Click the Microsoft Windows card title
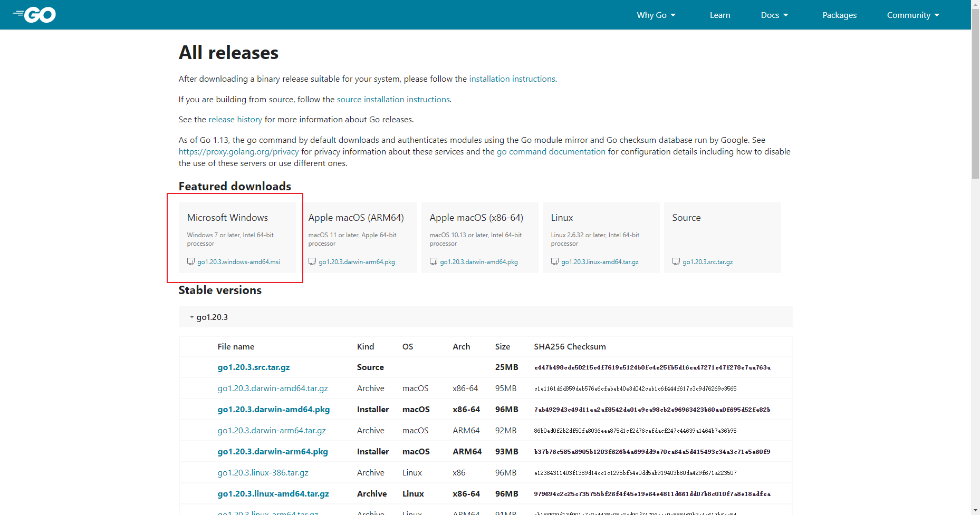 click(227, 218)
